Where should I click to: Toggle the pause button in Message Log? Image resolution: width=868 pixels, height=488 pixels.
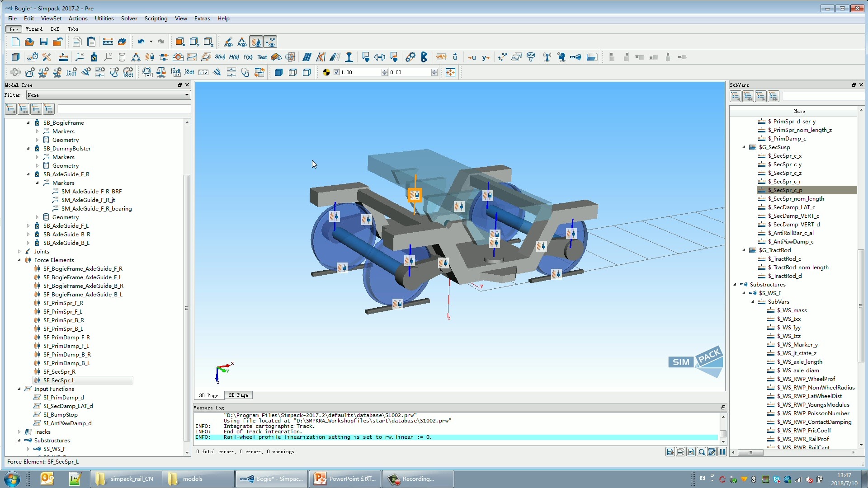point(722,452)
